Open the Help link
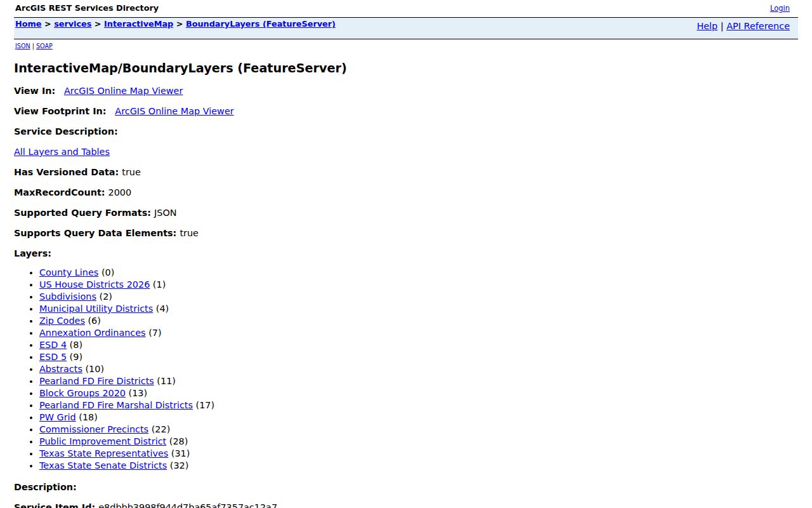 [x=707, y=26]
